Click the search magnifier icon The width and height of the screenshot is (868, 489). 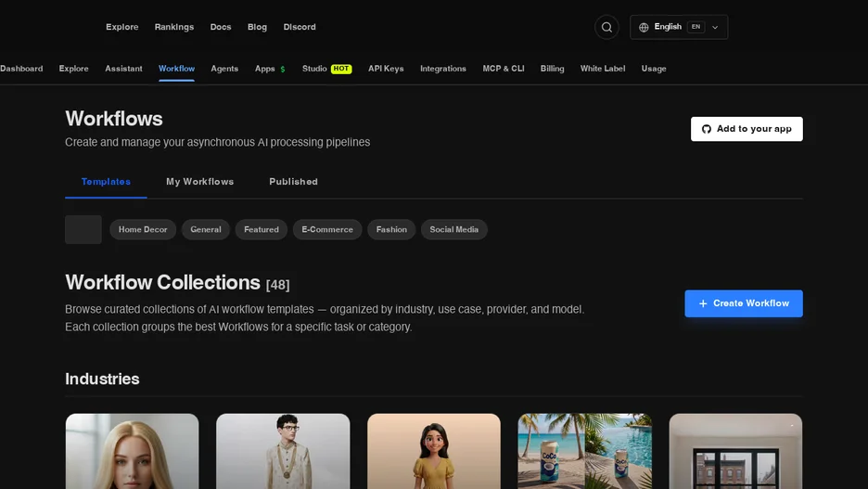point(606,27)
